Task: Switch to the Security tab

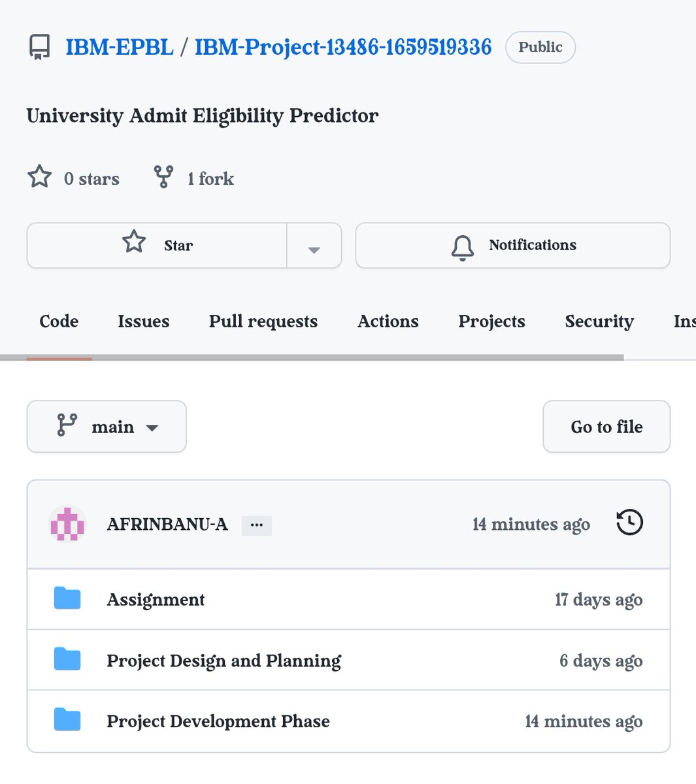Action: coord(599,321)
